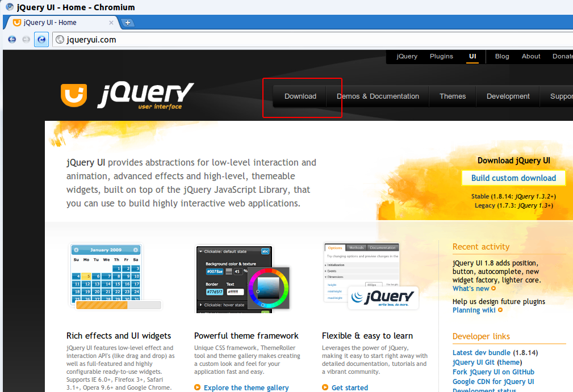Open the Plugins link in top bar
Viewport: 573px width, 392px height.
coord(441,56)
